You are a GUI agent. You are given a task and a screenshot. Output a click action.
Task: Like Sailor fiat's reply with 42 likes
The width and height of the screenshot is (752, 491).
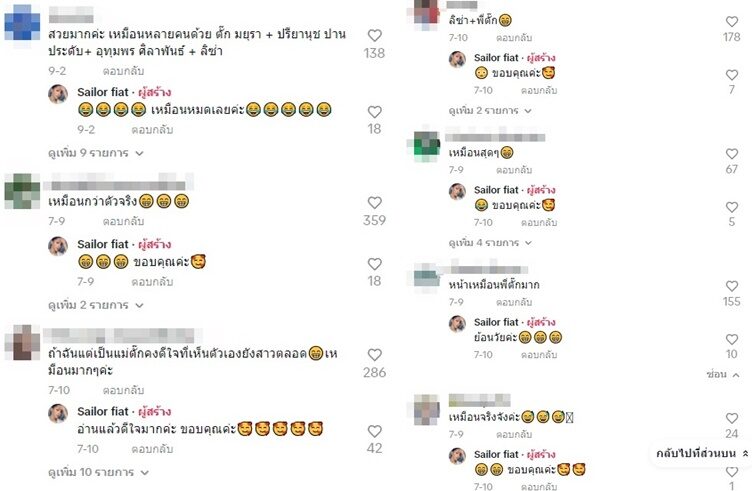click(x=375, y=431)
